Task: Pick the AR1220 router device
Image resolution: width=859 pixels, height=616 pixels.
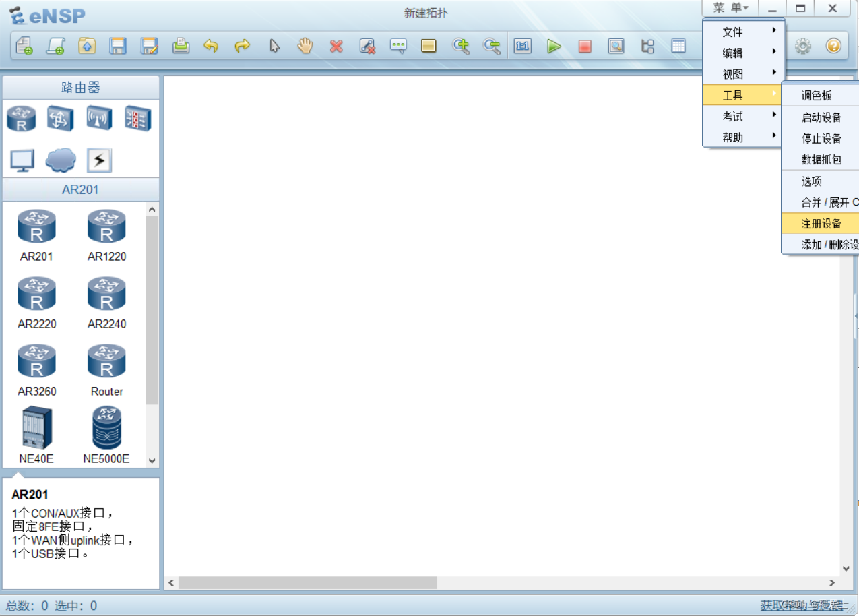Action: [x=106, y=235]
